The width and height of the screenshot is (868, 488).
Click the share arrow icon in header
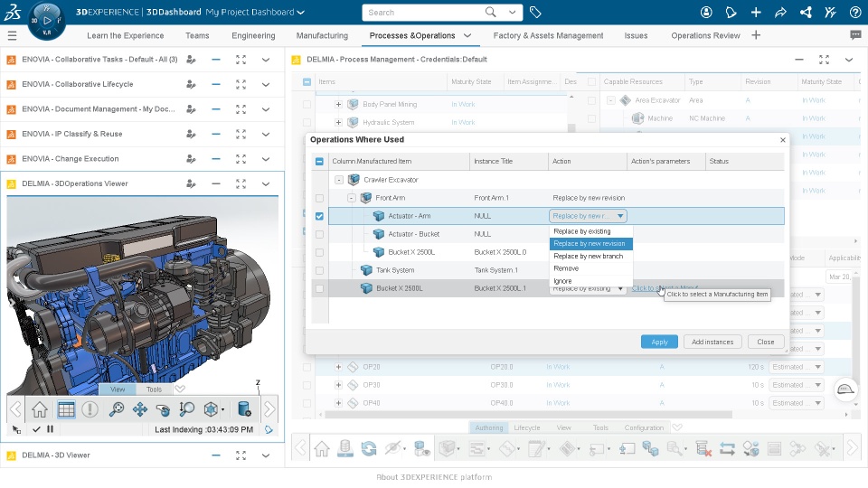coord(780,12)
